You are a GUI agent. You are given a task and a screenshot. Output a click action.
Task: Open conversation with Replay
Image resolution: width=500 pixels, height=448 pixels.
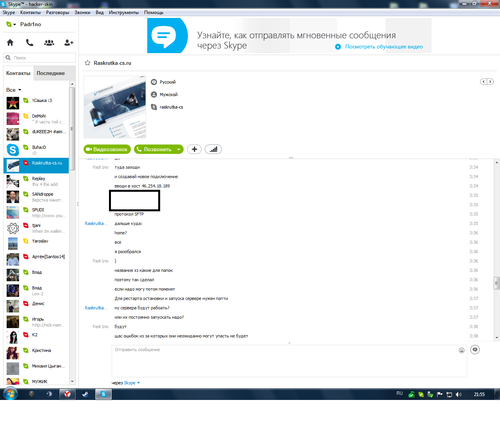click(36, 181)
